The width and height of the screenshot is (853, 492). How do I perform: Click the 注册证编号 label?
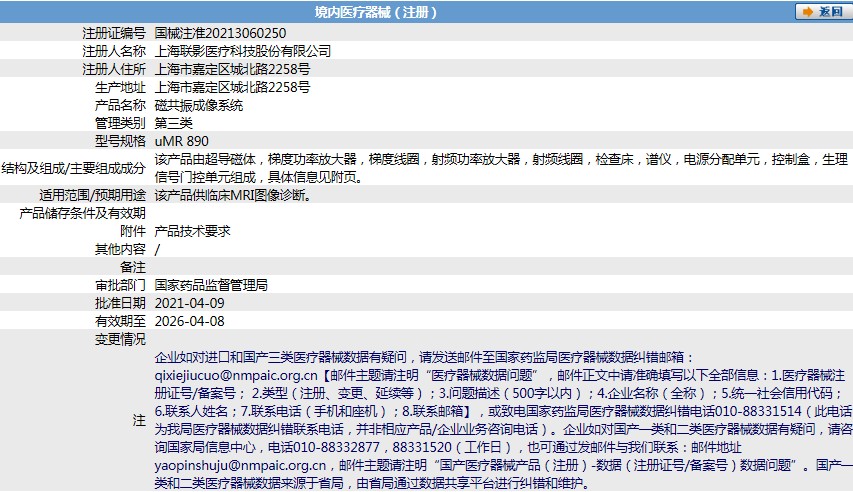(x=114, y=33)
